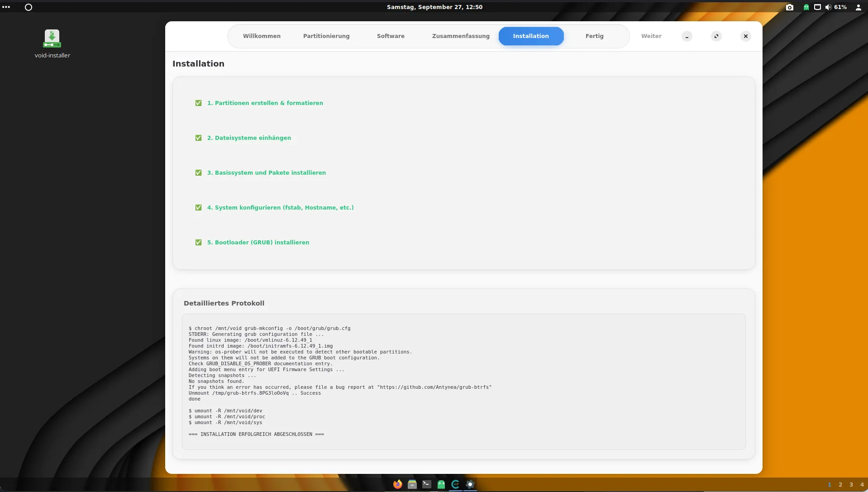Image resolution: width=868 pixels, height=492 pixels.
Task: Open the clock showing Samstag, September 27
Action: (434, 7)
